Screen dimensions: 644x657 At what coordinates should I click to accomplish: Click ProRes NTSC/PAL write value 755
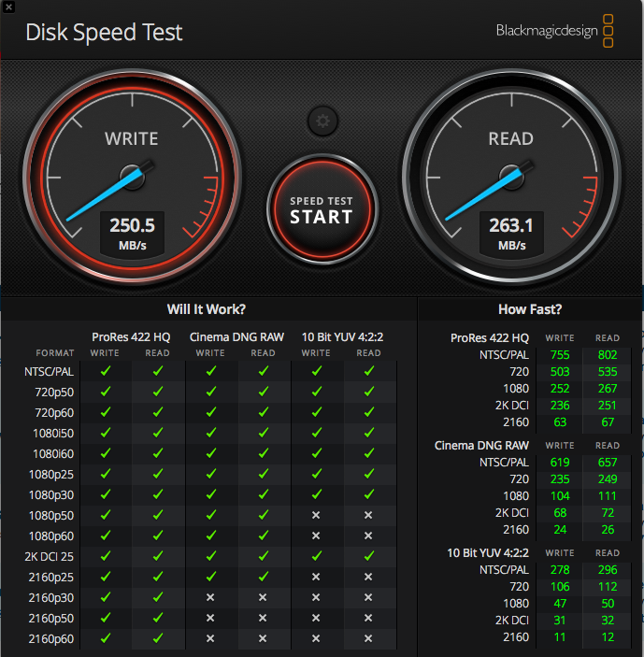coord(560,355)
